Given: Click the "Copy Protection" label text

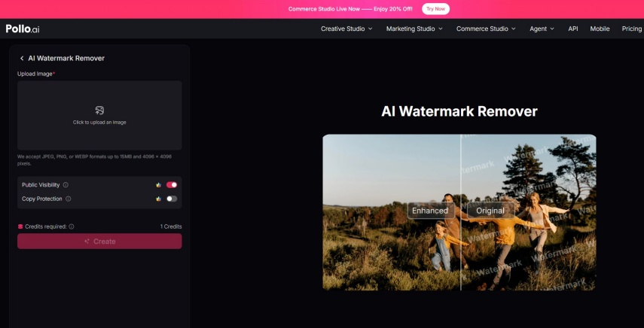Looking at the screenshot, I should (x=42, y=199).
